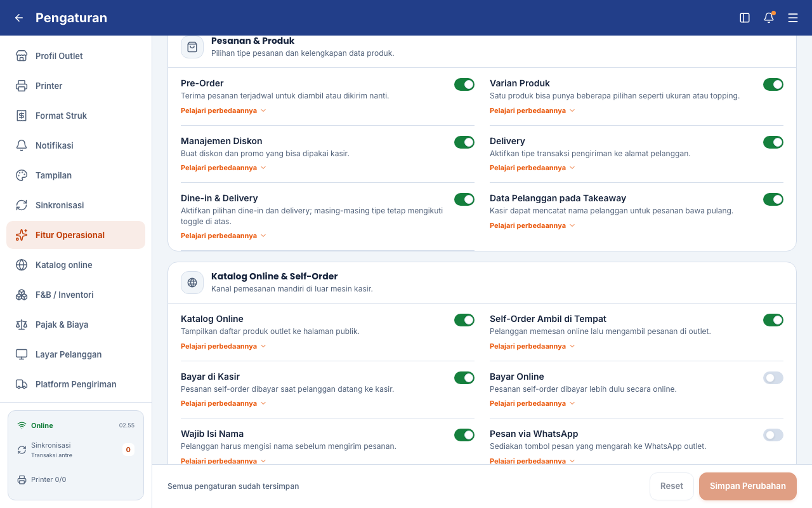The width and height of the screenshot is (812, 508).
Task: Open the Pajak & Biaya menu item
Action: 75,324
